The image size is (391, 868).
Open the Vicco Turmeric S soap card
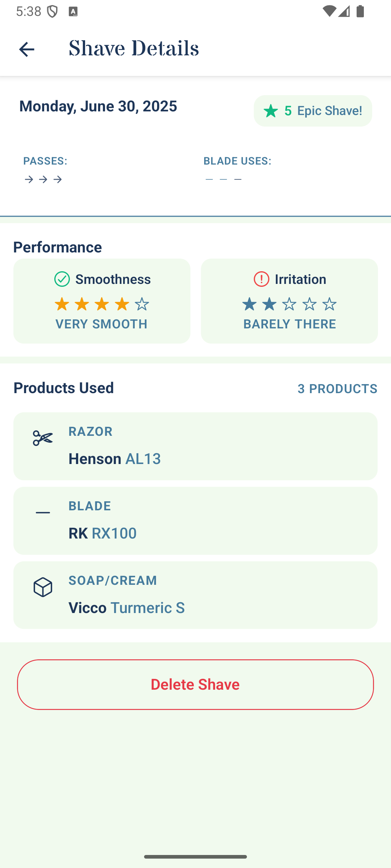195,595
